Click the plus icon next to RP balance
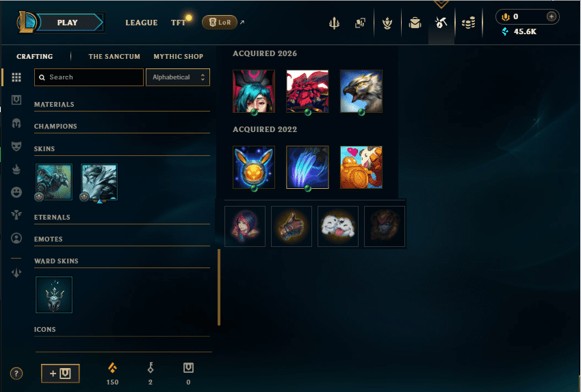This screenshot has width=581, height=392. (x=552, y=16)
